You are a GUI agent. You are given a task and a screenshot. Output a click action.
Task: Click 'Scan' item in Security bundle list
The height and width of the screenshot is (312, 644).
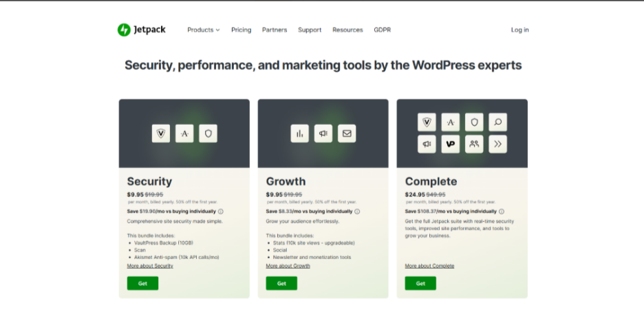click(x=140, y=250)
